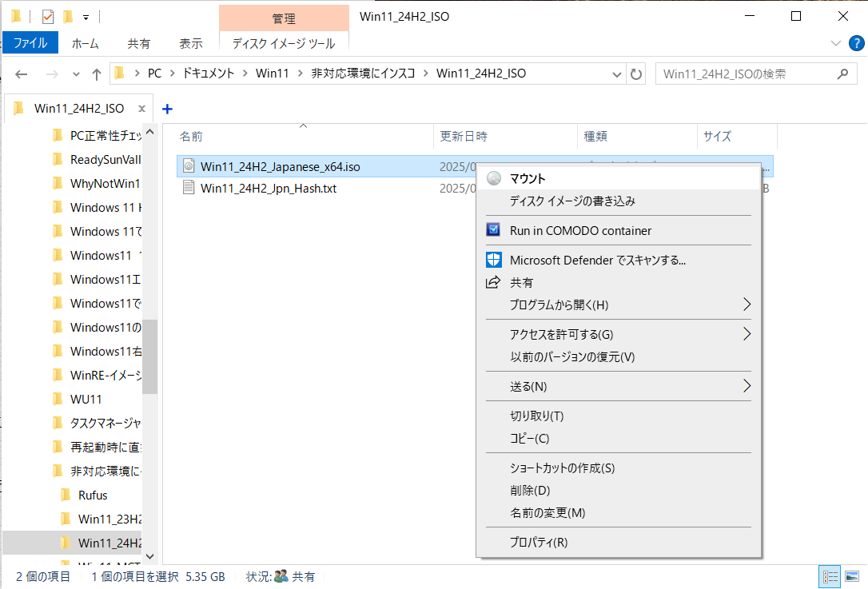Click PC in the address breadcrumb
868x589 pixels.
154,73
